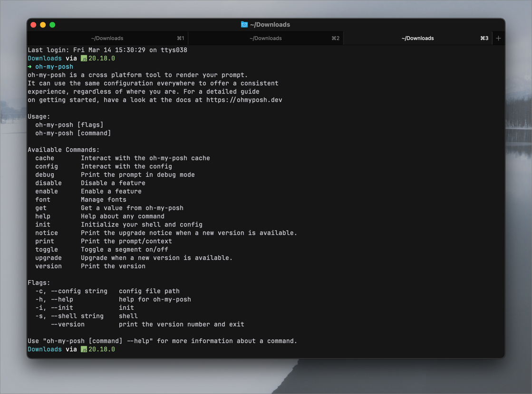
Task: Click the "cache" command name in the list
Action: (x=45, y=158)
